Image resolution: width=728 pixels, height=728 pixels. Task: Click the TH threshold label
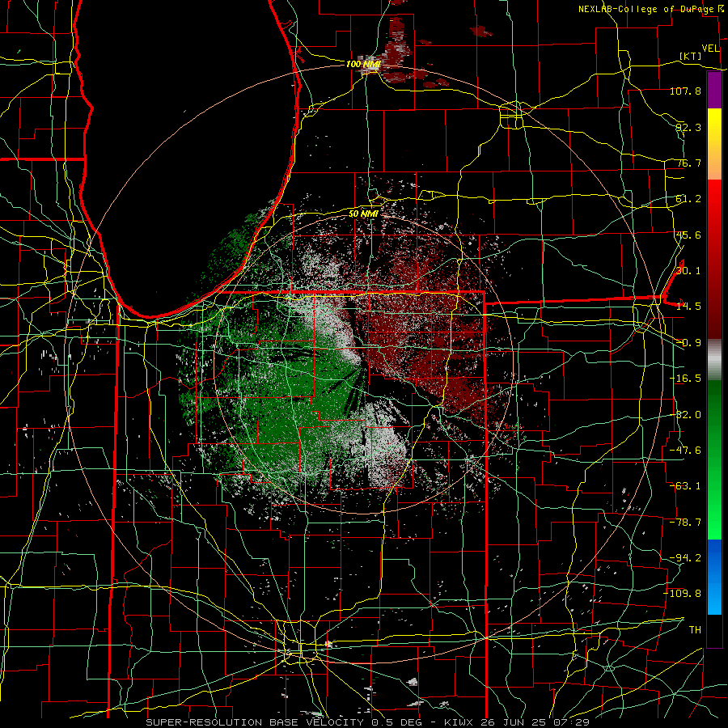(695, 630)
